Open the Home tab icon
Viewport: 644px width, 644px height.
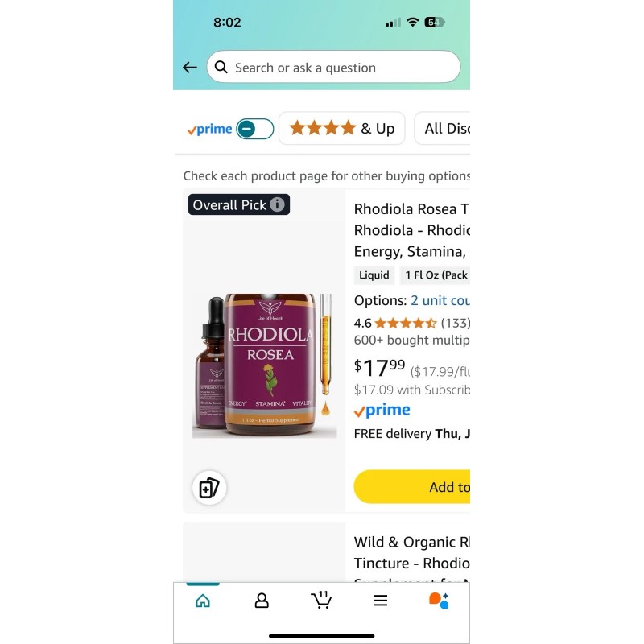pyautogui.click(x=203, y=601)
